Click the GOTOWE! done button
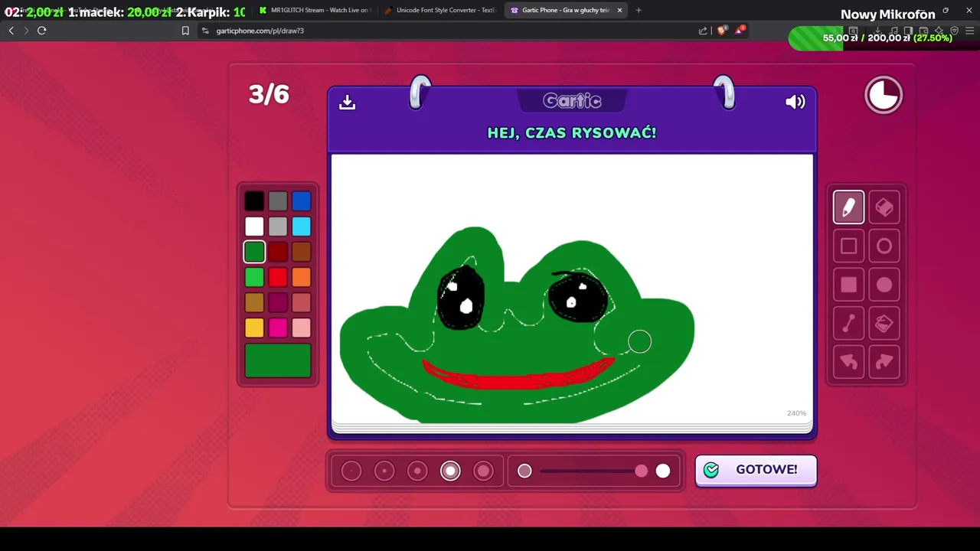980x551 pixels. point(756,470)
